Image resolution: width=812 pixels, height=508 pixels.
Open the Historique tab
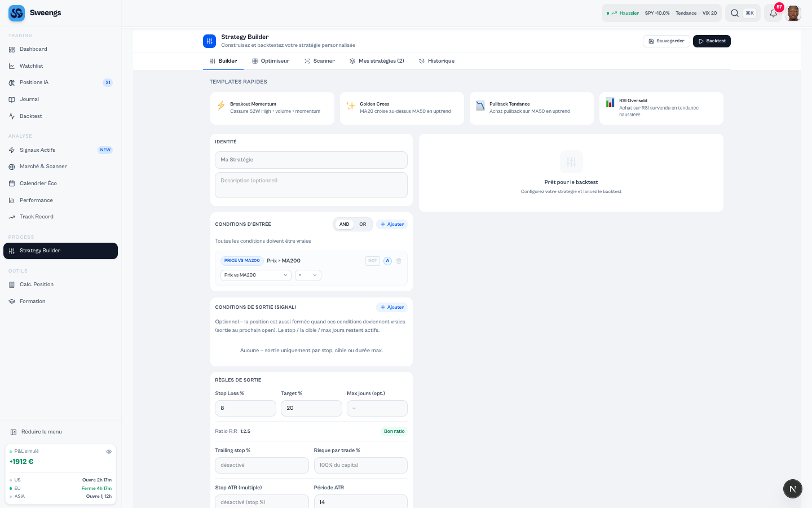(436, 61)
